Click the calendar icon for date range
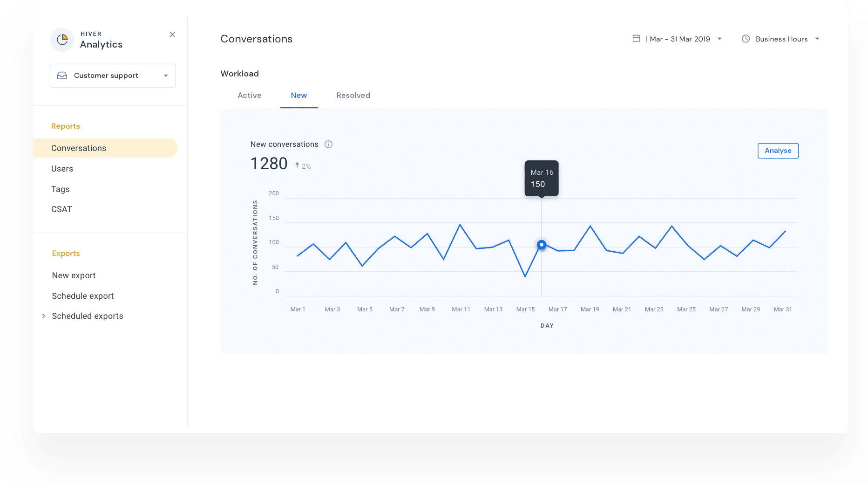The image size is (868, 495). click(x=636, y=39)
